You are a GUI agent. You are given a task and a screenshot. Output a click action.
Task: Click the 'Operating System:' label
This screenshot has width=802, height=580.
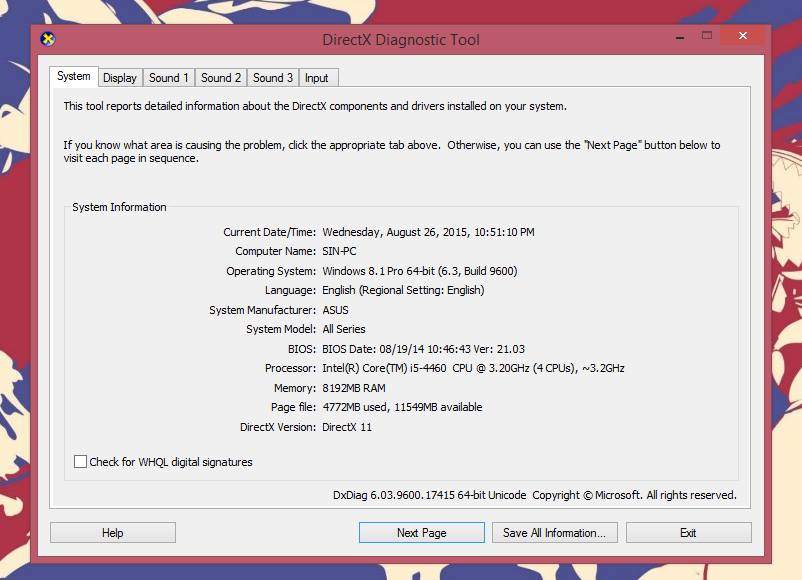click(x=271, y=271)
